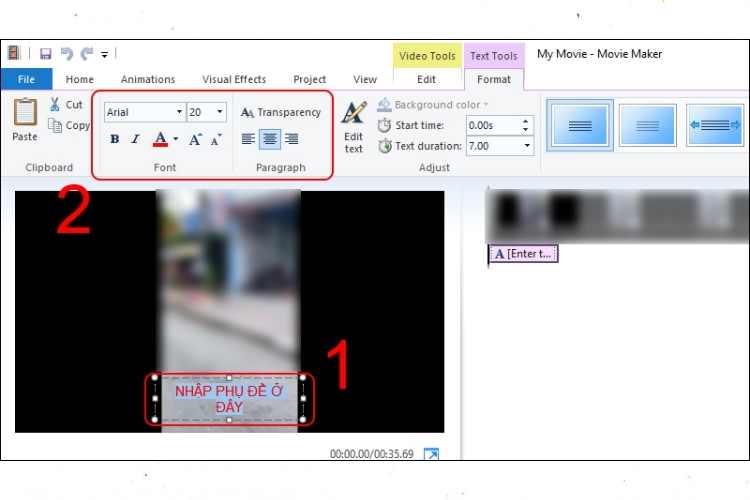The width and height of the screenshot is (750, 500).
Task: Cut the selected text
Action: (x=66, y=104)
